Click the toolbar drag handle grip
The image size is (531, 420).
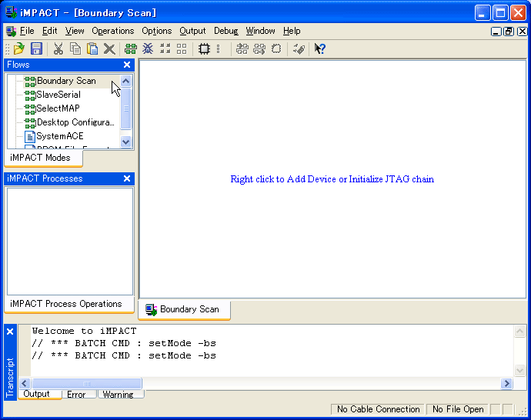click(x=8, y=48)
